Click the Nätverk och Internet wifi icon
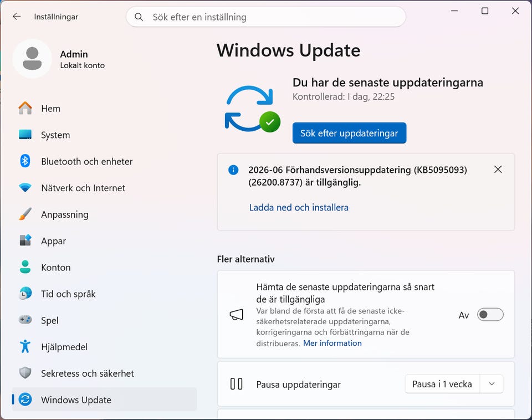Screen dimensions: 532x420 pyautogui.click(x=25, y=188)
